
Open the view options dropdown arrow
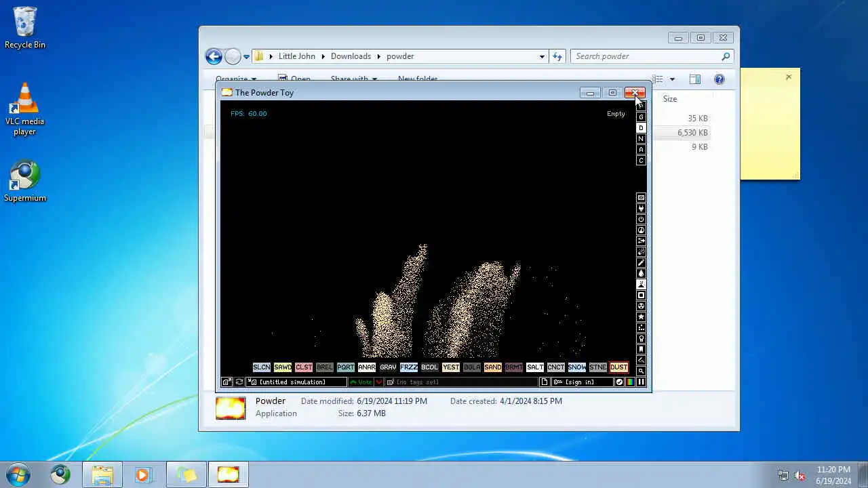tap(672, 79)
